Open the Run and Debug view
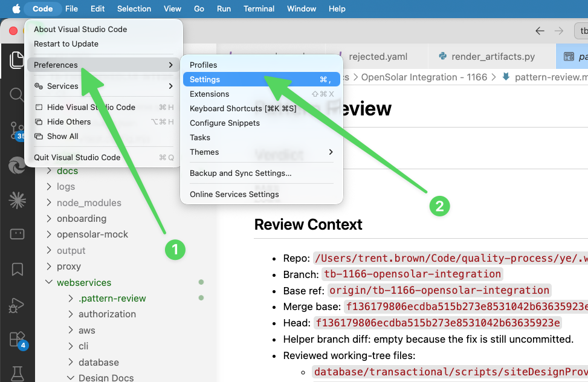 [x=16, y=305]
